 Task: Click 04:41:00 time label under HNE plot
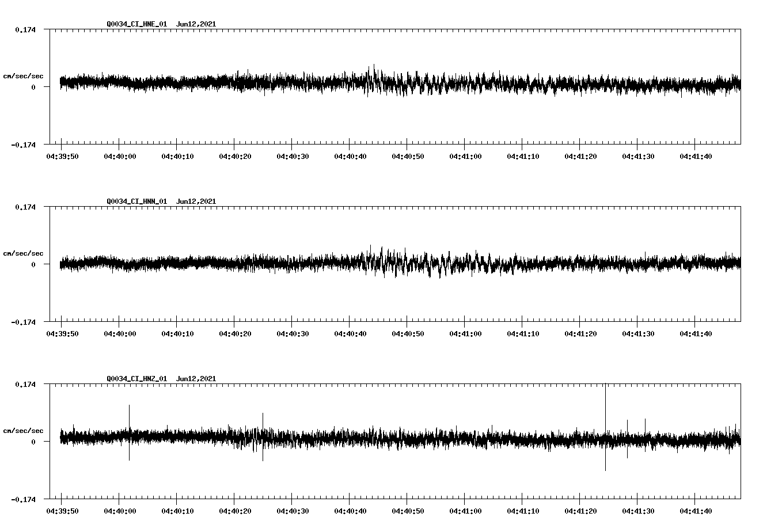coord(465,157)
